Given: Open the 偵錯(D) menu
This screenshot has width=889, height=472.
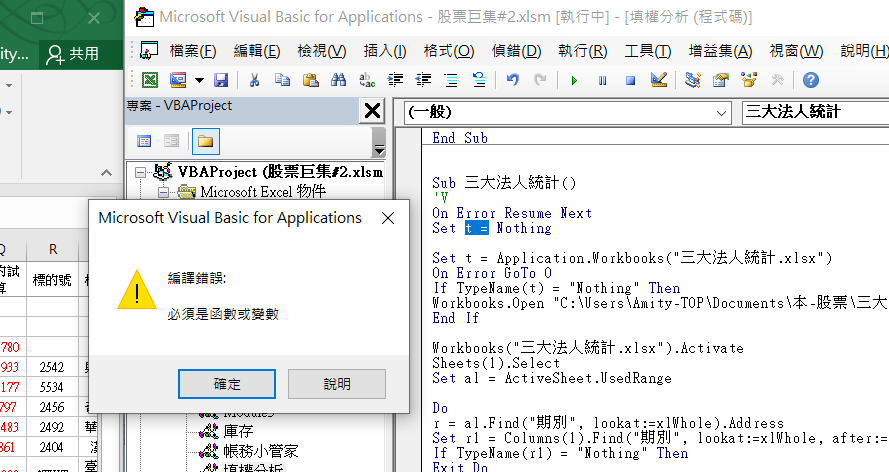Looking at the screenshot, I should point(516,52).
